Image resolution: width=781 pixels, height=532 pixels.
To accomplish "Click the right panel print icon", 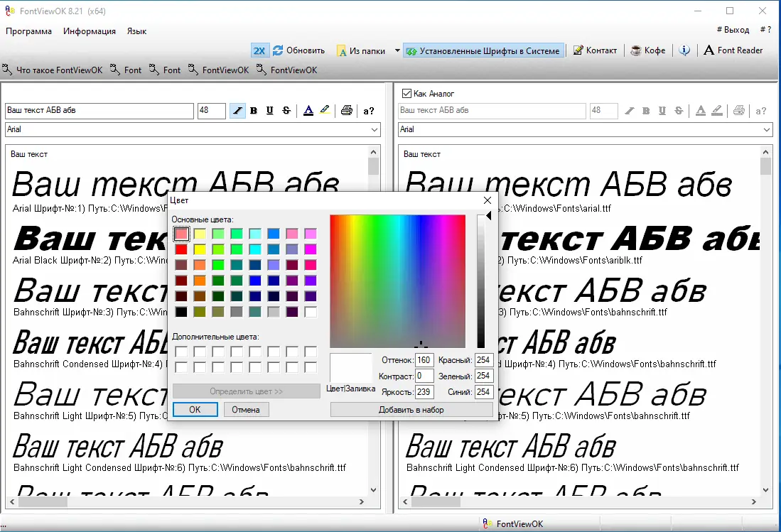I will pos(739,111).
